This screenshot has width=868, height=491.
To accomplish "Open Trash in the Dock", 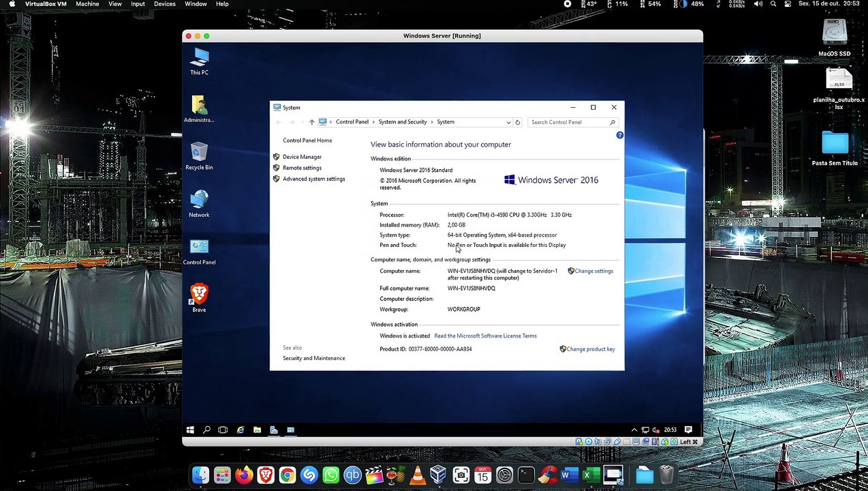I will 666,475.
